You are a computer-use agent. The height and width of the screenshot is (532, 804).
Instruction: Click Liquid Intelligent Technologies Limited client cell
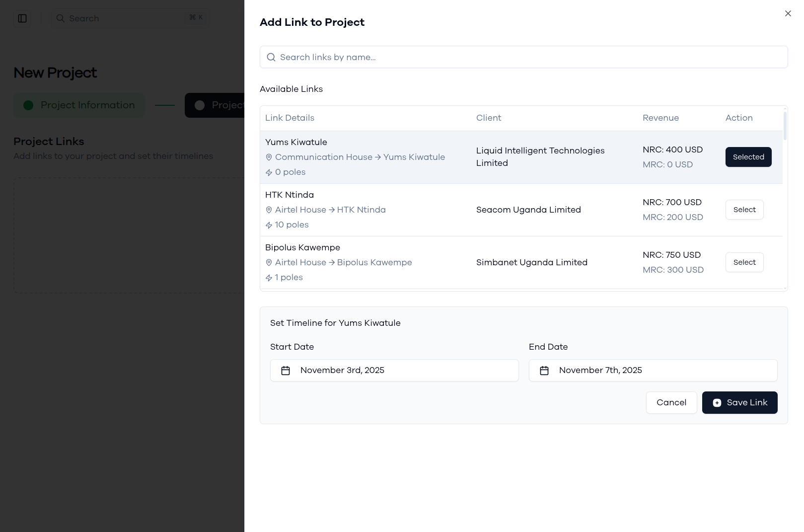[540, 157]
